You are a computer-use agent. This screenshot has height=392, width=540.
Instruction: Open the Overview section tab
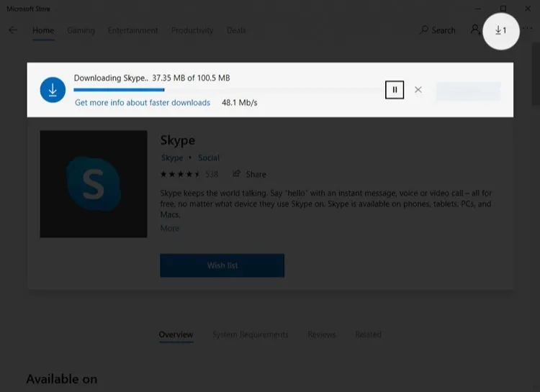coord(176,334)
